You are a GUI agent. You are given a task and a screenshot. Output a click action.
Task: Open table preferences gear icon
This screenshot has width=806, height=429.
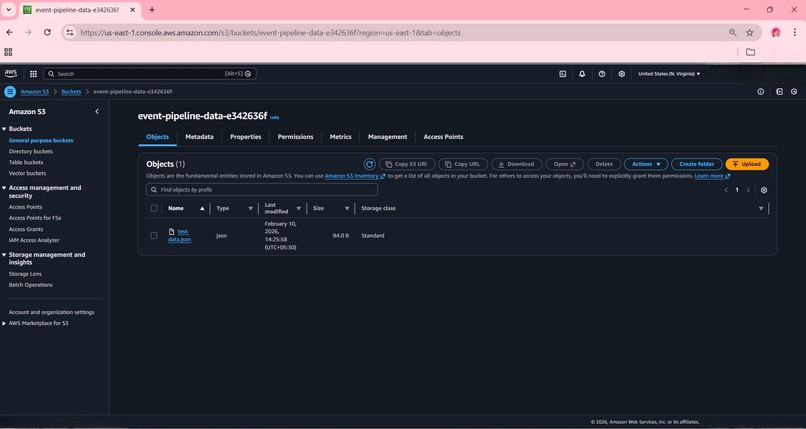pos(764,190)
